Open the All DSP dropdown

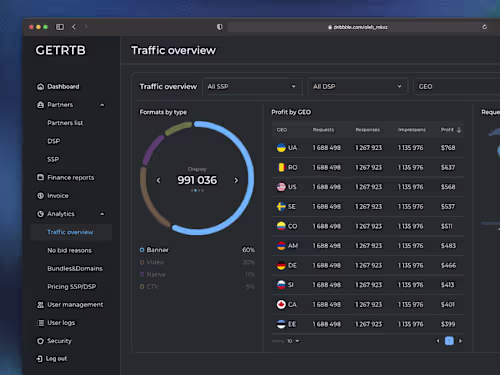click(x=358, y=87)
